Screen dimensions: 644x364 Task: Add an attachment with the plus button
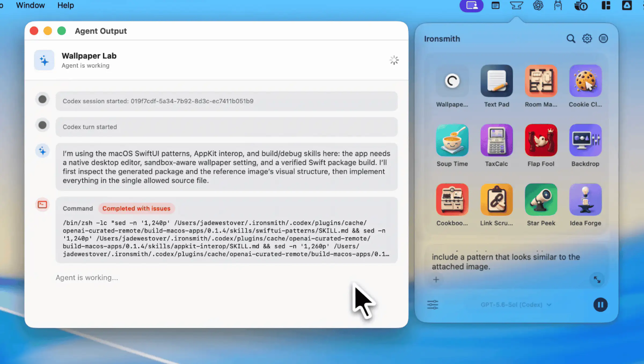pyautogui.click(x=436, y=280)
